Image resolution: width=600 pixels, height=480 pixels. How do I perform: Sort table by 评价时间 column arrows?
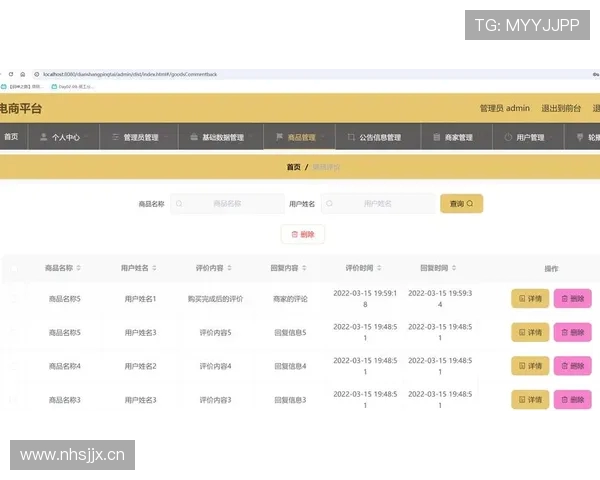379,268
